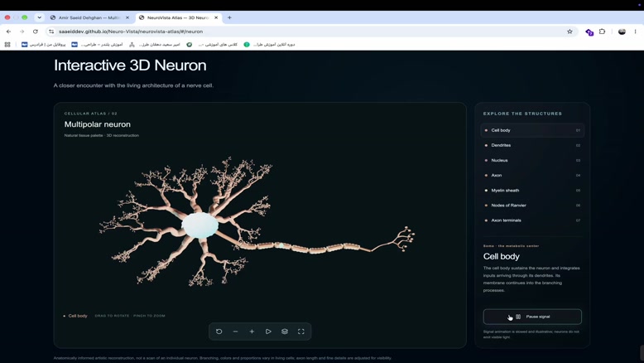Enter fullscreen mode for the neuron viewer
Image resolution: width=644 pixels, height=363 pixels.
301,332
